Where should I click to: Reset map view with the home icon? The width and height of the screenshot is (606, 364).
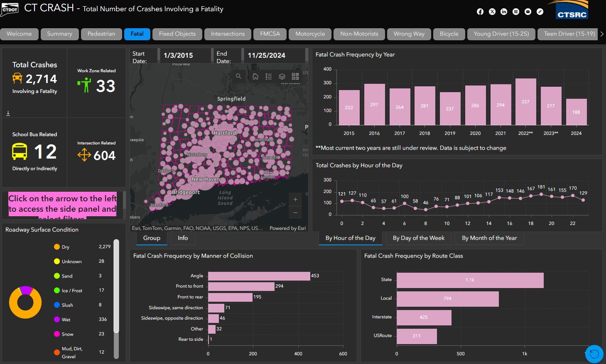click(255, 76)
